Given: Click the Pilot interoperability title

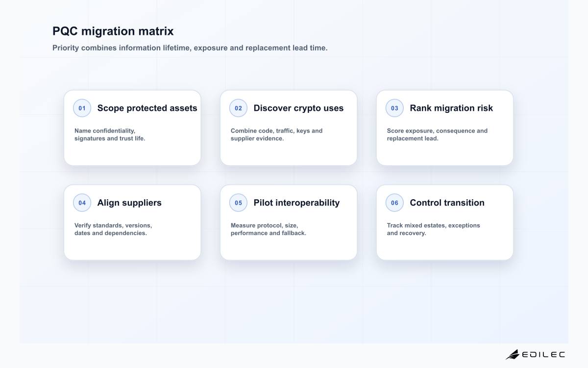Looking at the screenshot, I should coord(296,203).
